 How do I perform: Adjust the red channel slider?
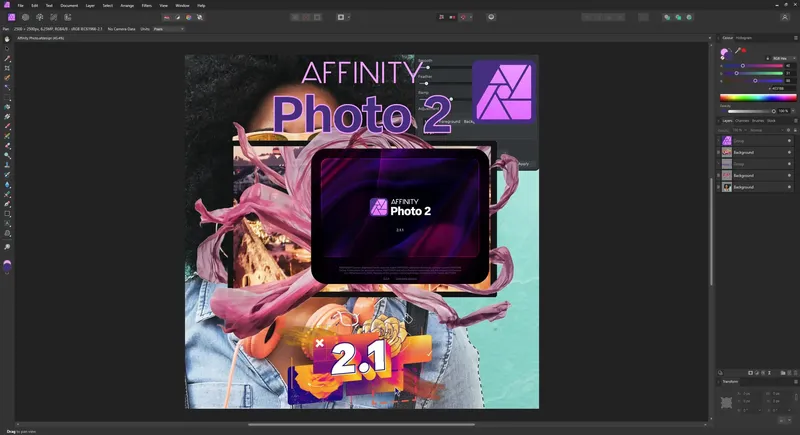[754, 66]
